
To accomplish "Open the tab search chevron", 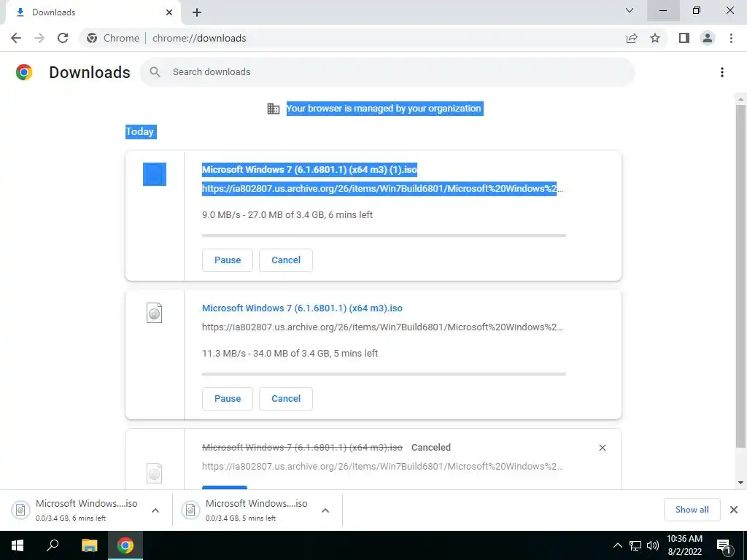I will pos(630,10).
